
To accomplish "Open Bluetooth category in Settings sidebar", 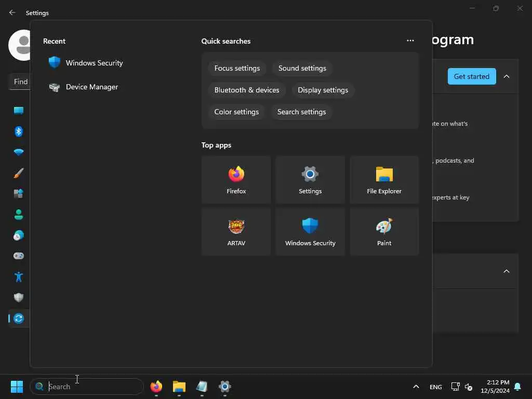I will click(x=19, y=131).
